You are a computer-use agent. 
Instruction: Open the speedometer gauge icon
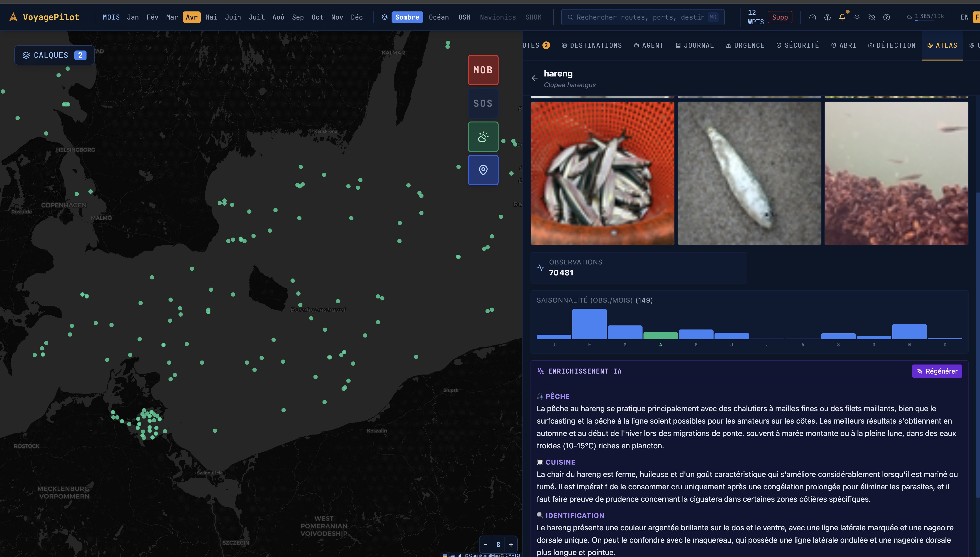(812, 17)
